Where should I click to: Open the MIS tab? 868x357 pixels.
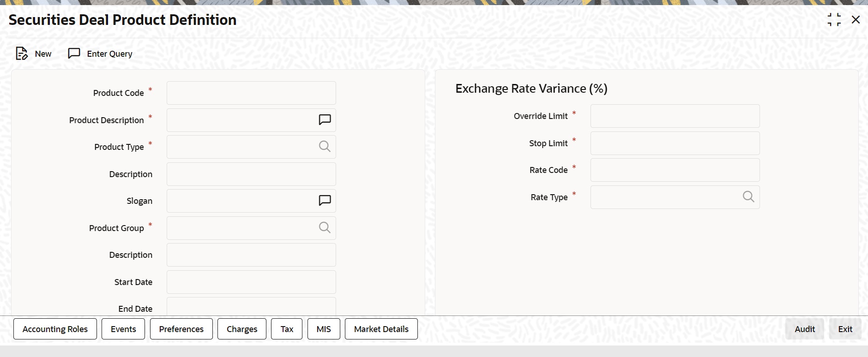pyautogui.click(x=324, y=329)
